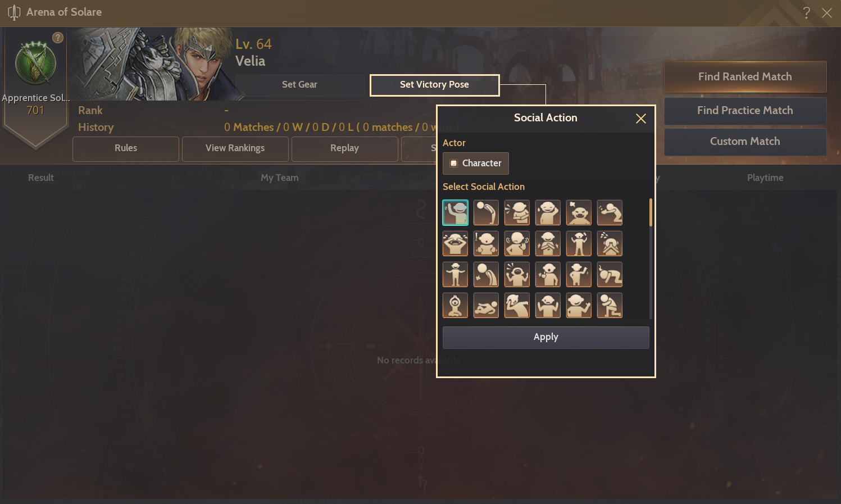
Task: Apply the selected social action
Action: (545, 338)
